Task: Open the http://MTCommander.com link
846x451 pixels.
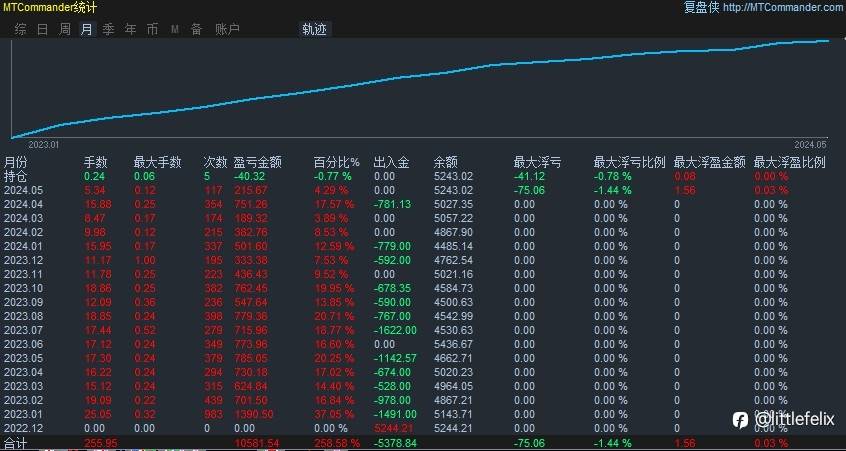Action: 784,7
